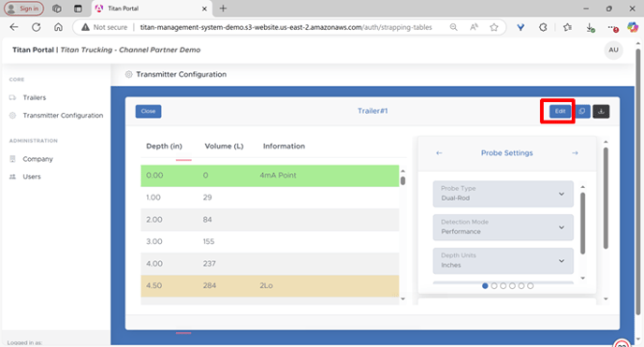Close the Trailer#1 panel with Close button
Image resolution: width=644 pixels, height=347 pixels.
tap(148, 111)
